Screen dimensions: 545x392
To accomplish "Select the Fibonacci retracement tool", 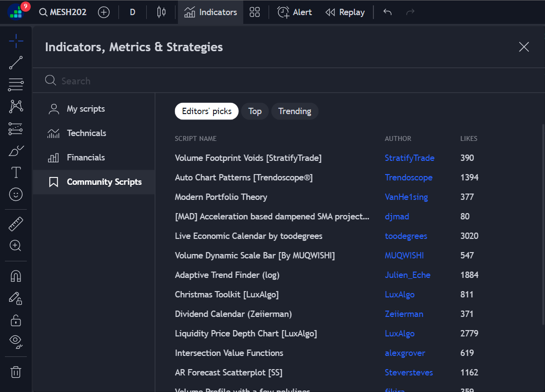I will click(16, 84).
